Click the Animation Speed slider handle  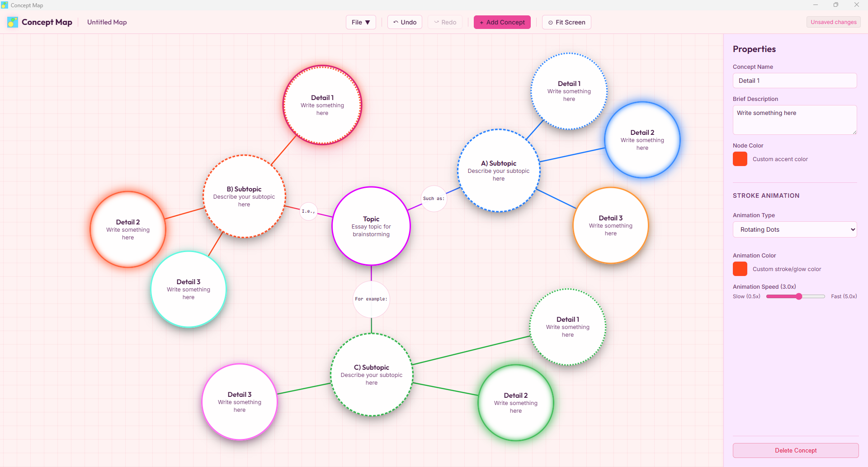coord(799,296)
